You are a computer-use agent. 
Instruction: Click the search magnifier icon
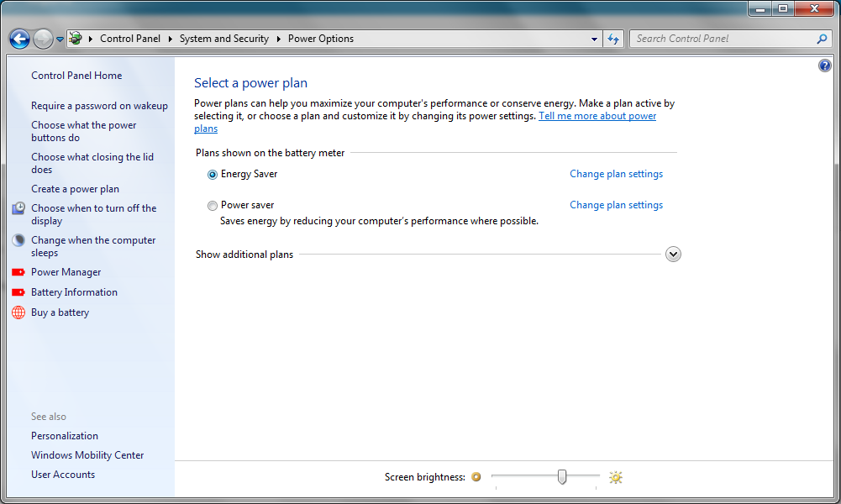coord(822,39)
